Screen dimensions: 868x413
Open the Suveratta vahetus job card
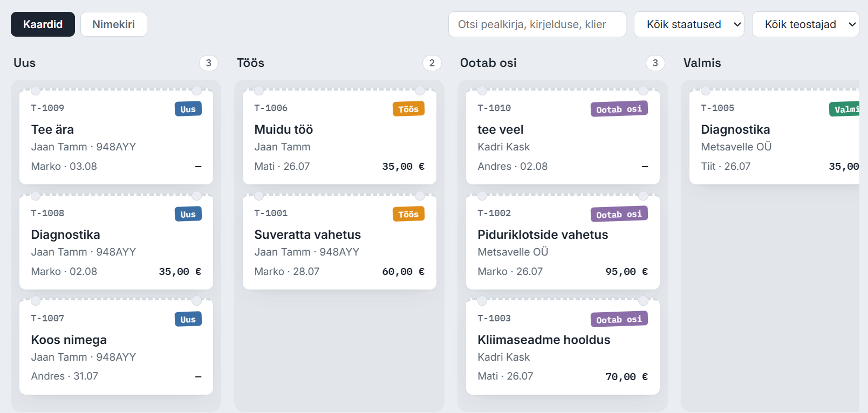coord(339,242)
